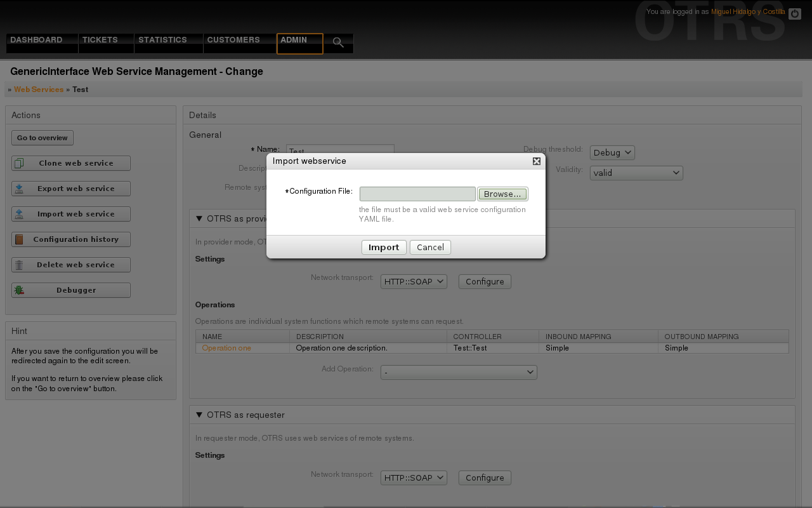Click the search magnifier icon in navigation bar
Image resolution: width=812 pixels, height=508 pixels.
coord(338,43)
